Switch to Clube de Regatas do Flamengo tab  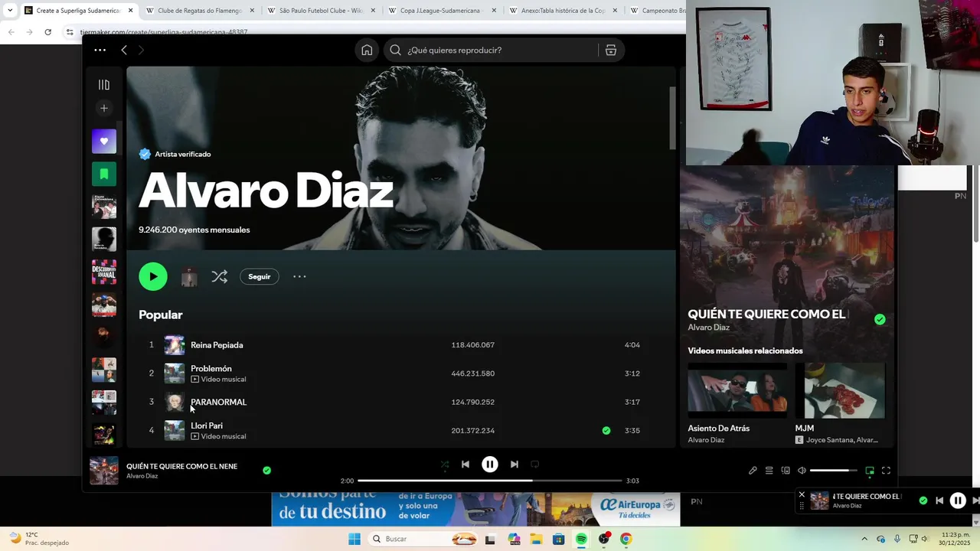[x=199, y=11]
